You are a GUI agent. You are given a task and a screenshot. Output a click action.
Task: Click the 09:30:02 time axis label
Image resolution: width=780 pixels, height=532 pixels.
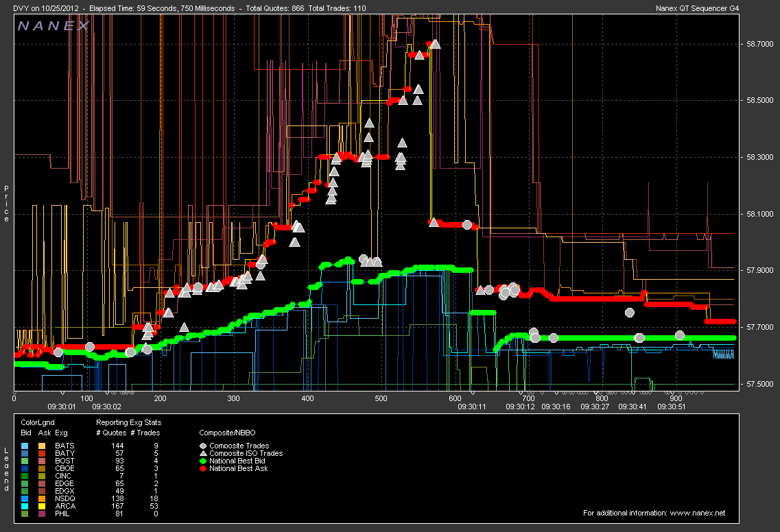click(x=106, y=407)
